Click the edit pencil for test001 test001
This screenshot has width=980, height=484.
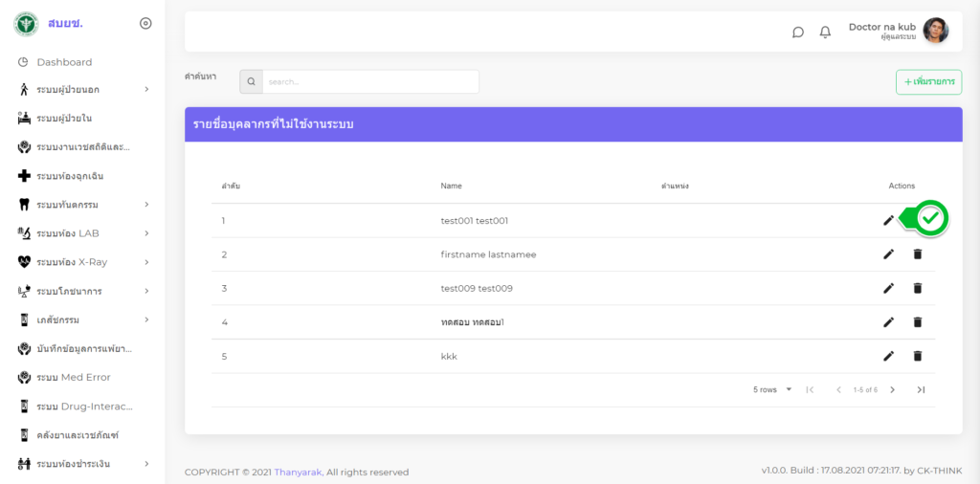point(888,220)
